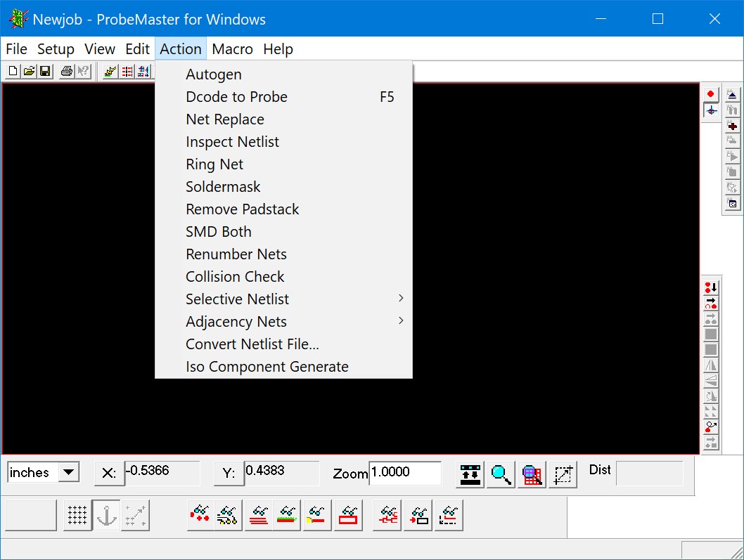The height and width of the screenshot is (560, 744).
Task: Select Soldermask in Action menu
Action: tap(283, 186)
